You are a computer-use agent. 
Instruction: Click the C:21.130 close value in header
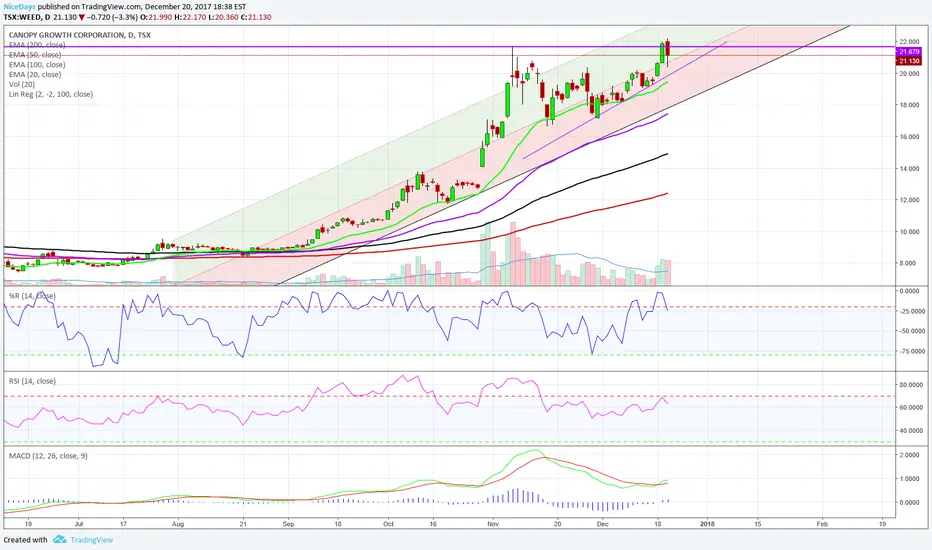(256, 17)
